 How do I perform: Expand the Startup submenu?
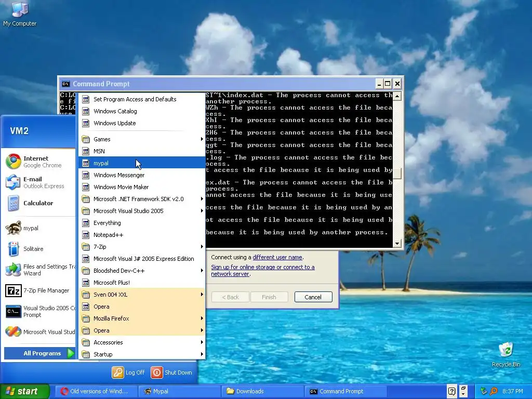point(142,354)
